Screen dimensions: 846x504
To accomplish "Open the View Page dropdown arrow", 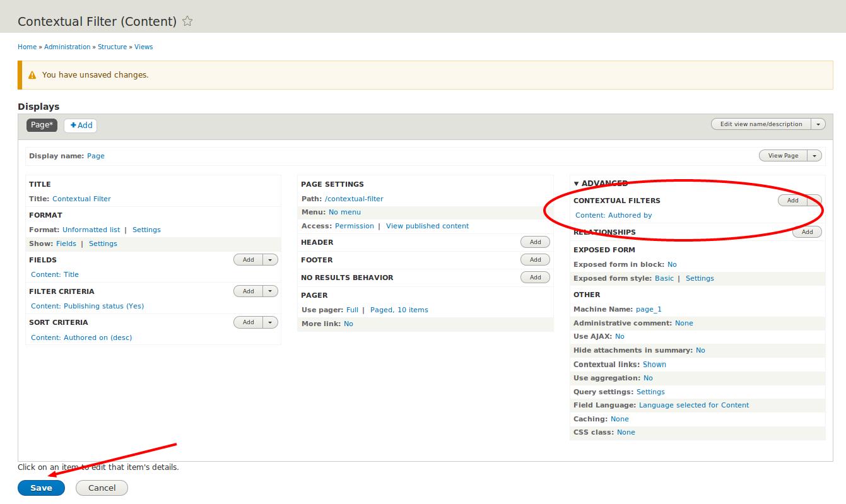I will pos(814,155).
